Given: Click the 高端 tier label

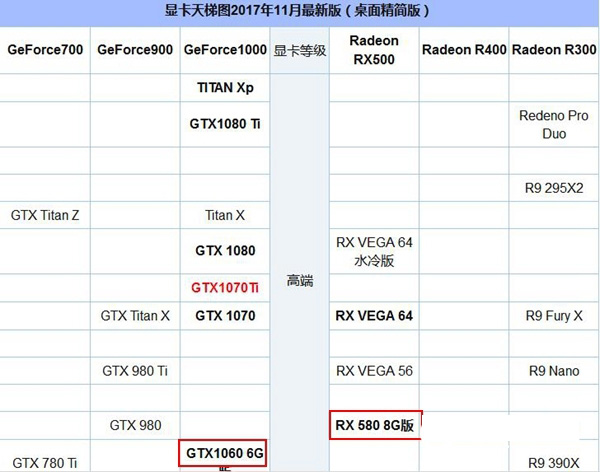Looking at the screenshot, I should 300,281.
